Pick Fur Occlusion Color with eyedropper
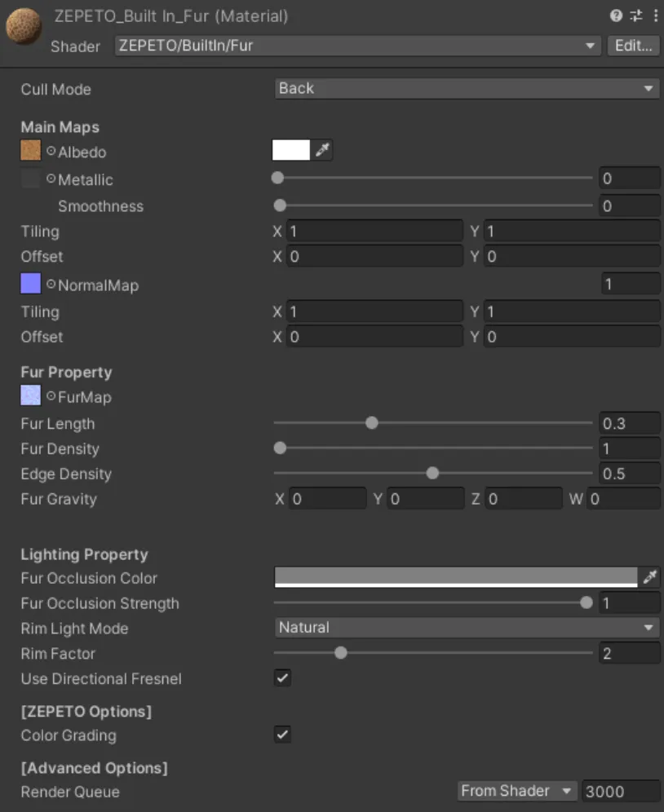Screen dimensions: 664x812 (x=650, y=577)
